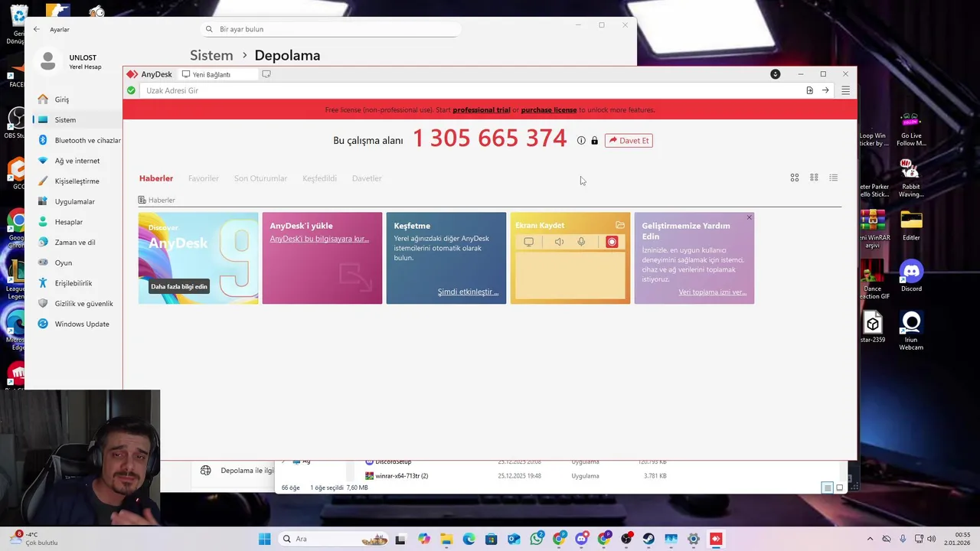Select the Son Oturumlar tab
This screenshot has height=551, width=980.
pos(260,178)
